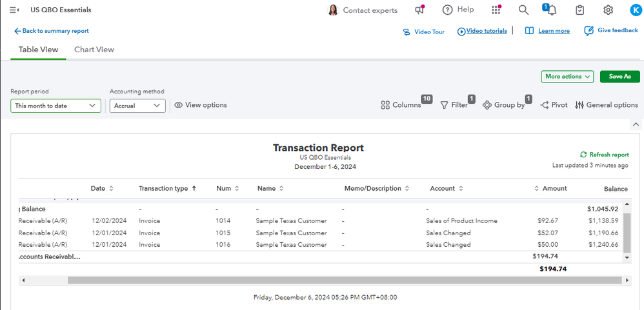This screenshot has height=310, width=644.
Task: Toggle sort on Date column
Action: 111,188
